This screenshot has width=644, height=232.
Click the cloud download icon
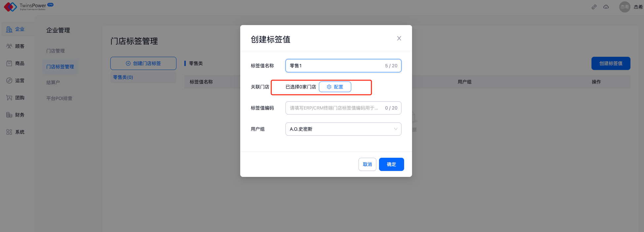click(x=606, y=7)
